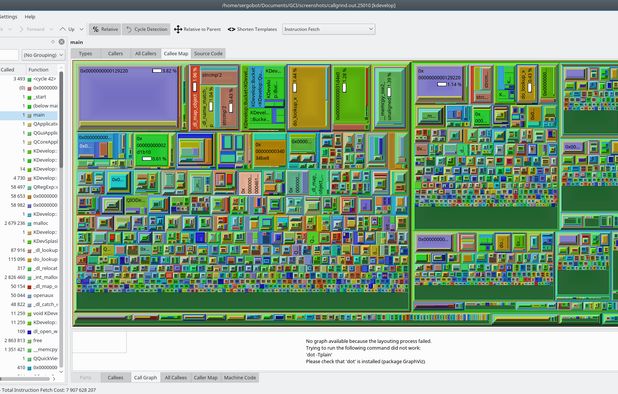Switch to the Callers tab
Image resolution: width=618 pixels, height=394 pixels.
click(115, 54)
